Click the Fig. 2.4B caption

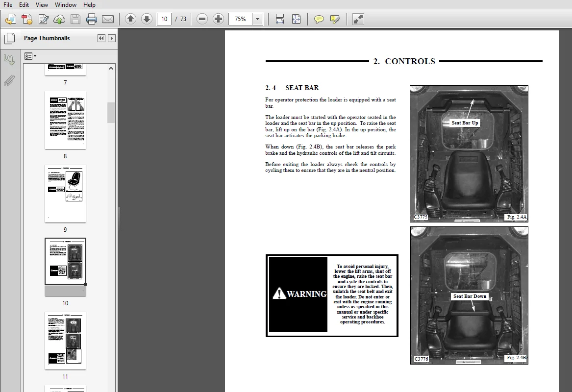pyautogui.click(x=516, y=358)
